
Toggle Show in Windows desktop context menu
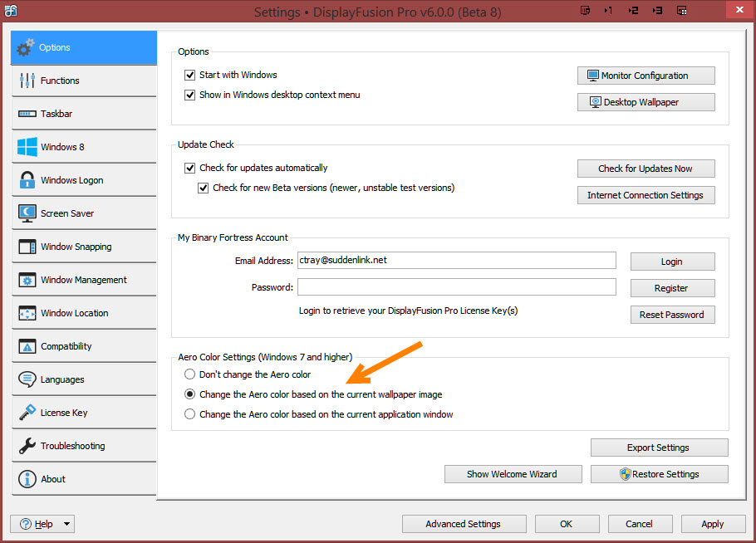190,95
